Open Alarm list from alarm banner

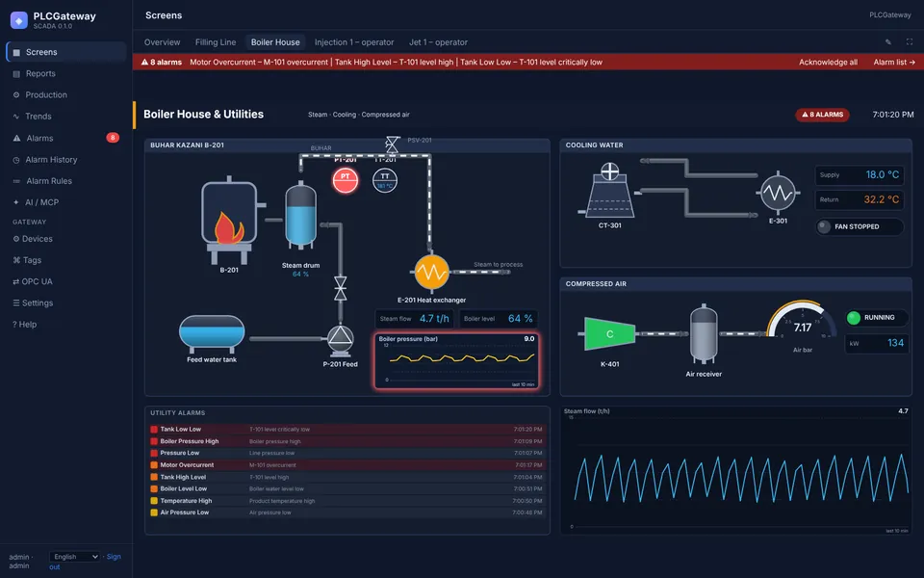[894, 62]
